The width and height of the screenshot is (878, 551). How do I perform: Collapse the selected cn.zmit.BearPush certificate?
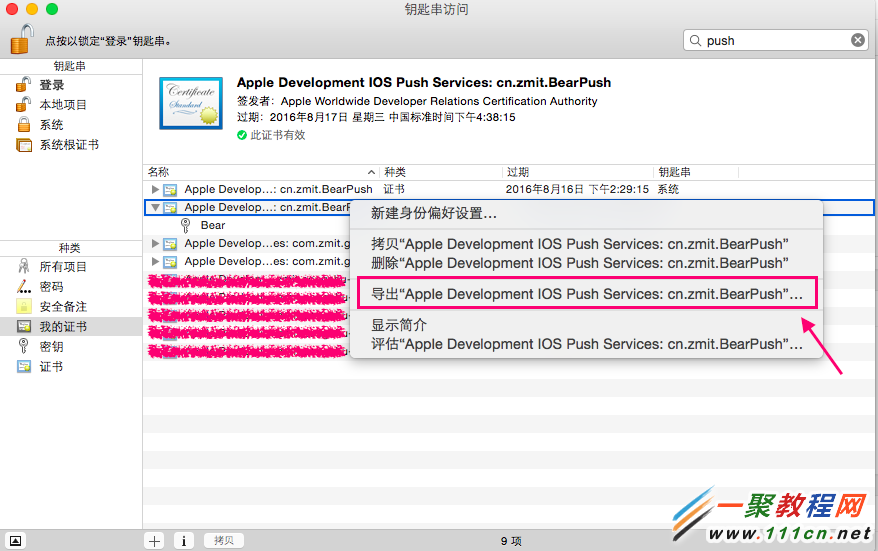[x=155, y=208]
